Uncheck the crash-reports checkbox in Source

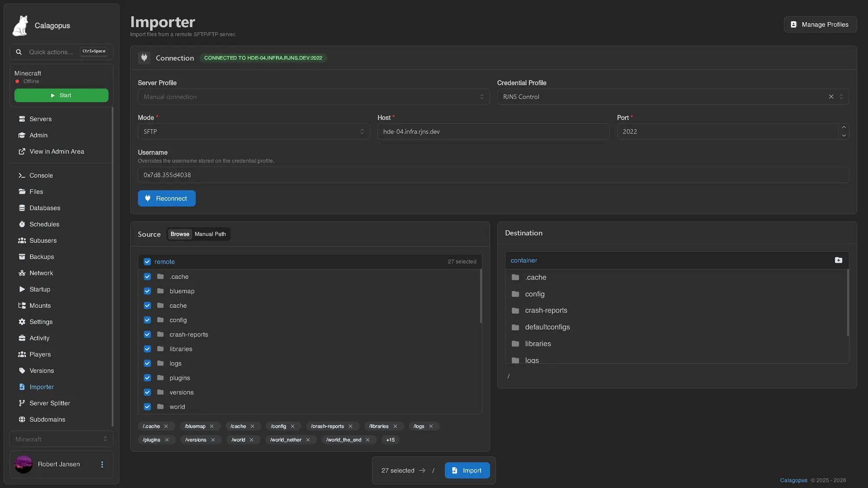[x=147, y=334]
